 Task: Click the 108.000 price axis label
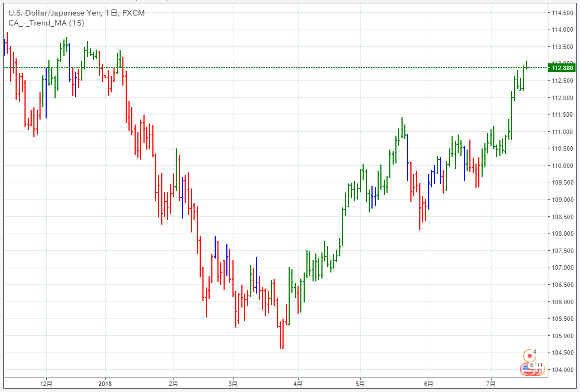[562, 234]
